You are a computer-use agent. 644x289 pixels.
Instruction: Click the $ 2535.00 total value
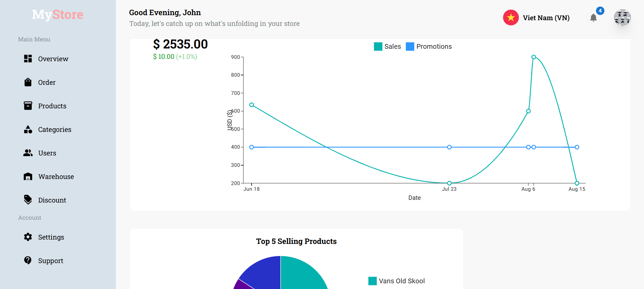[181, 44]
